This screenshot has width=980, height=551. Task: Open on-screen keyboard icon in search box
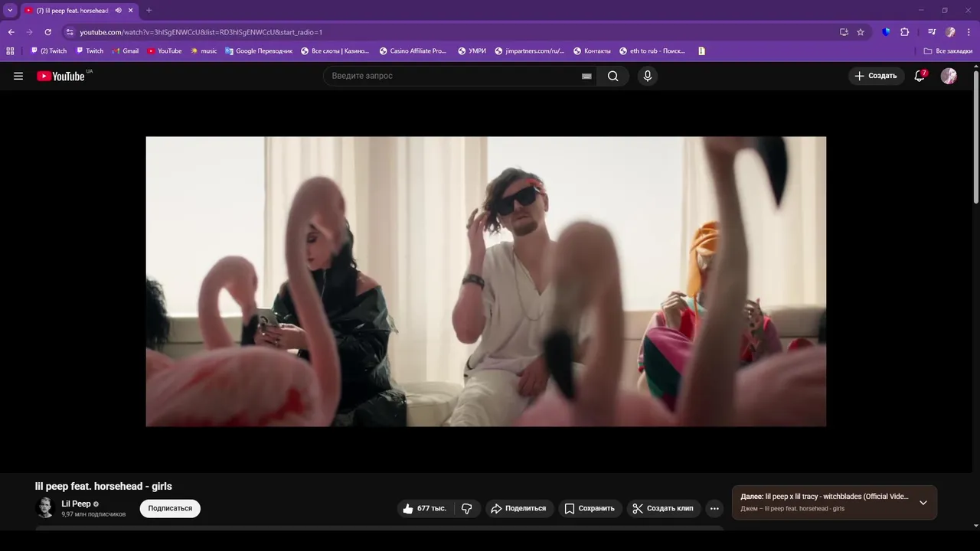(x=586, y=77)
